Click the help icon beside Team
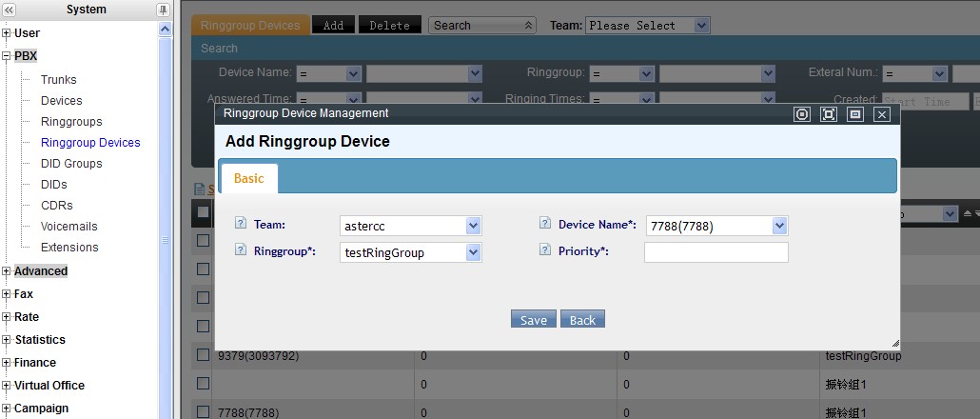The height and width of the screenshot is (419, 980). click(241, 224)
